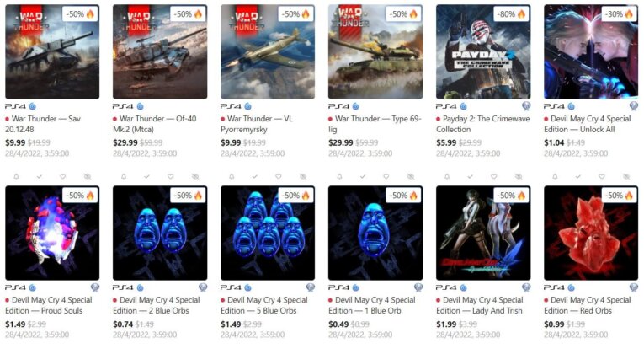Open the 5 Blue Orbs cover thumbnail
The image size is (644, 354).
268,233
